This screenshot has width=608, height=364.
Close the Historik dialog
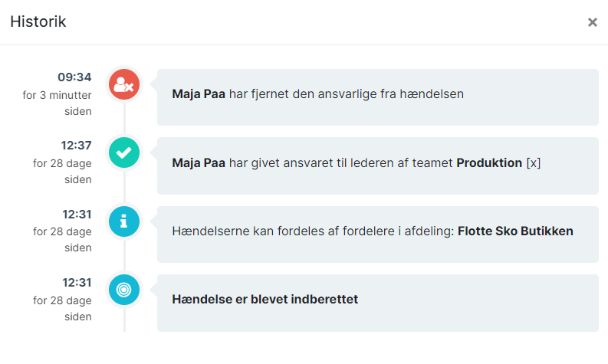tap(592, 22)
